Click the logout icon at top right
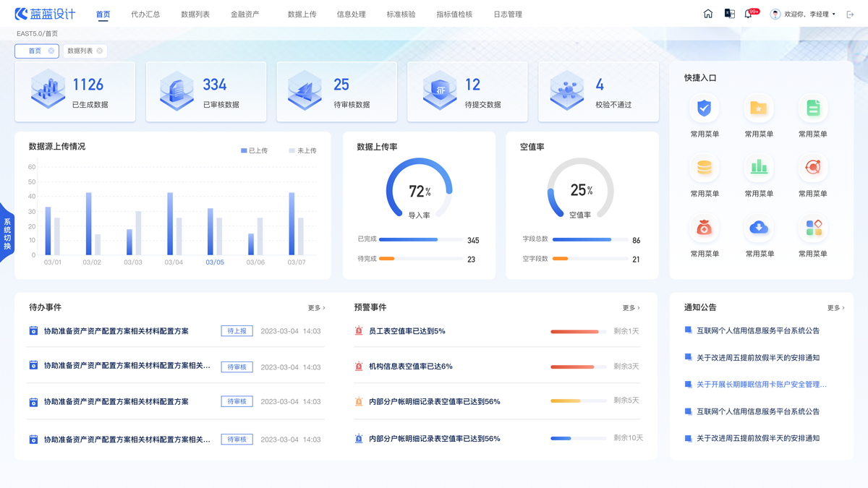Screen dimensions: 868x488 850,14
